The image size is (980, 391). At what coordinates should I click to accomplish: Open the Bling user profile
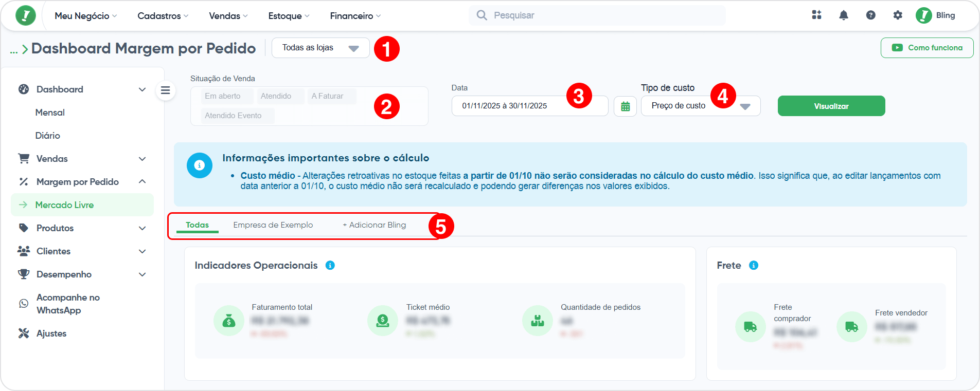point(935,15)
